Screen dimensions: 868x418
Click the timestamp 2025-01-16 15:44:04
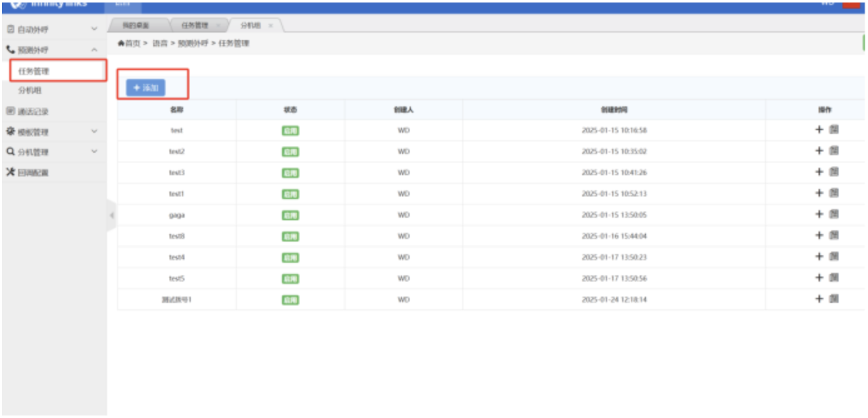(x=614, y=237)
